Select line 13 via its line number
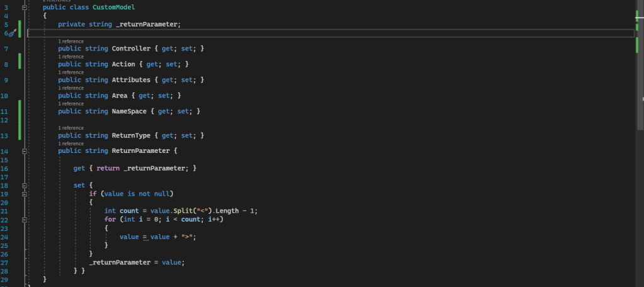 click(5, 135)
